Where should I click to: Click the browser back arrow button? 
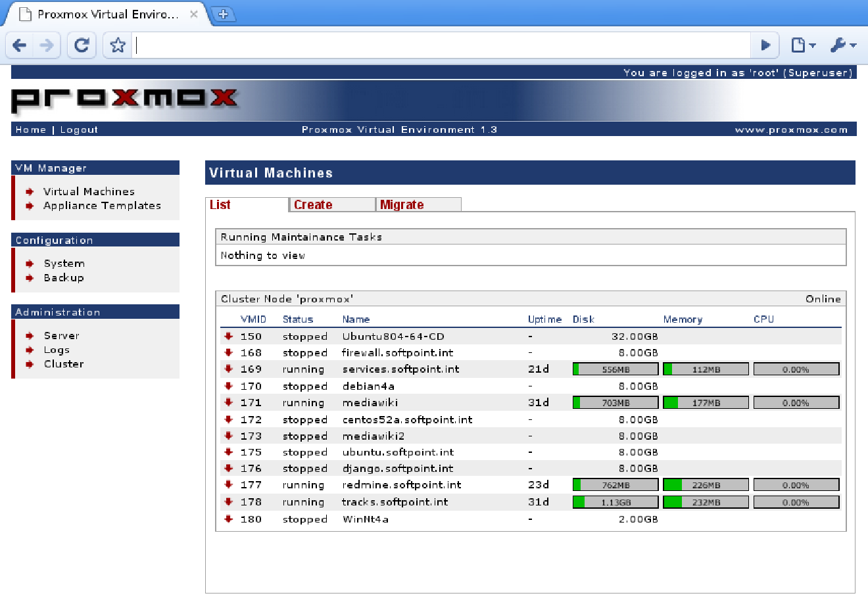(20, 45)
